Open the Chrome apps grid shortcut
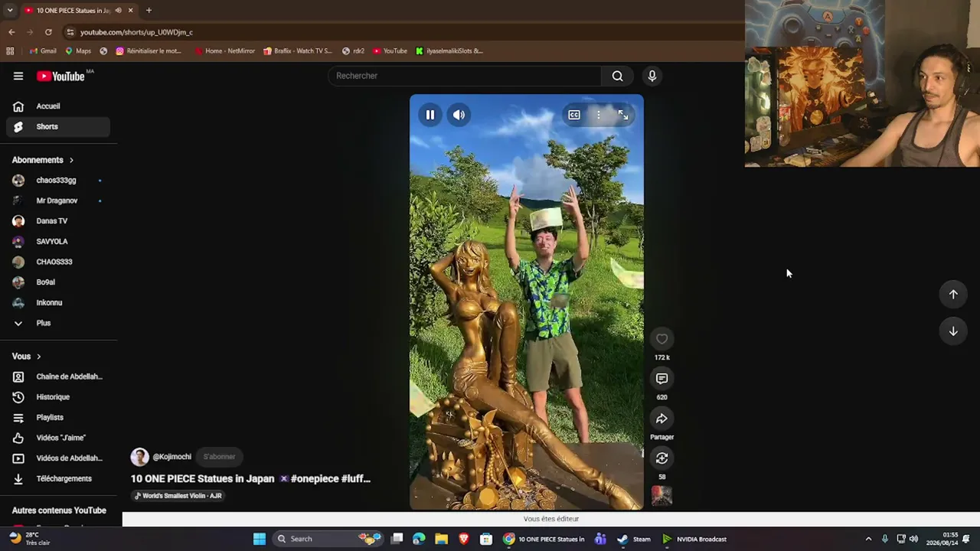The image size is (980, 551). pyautogui.click(x=10, y=51)
